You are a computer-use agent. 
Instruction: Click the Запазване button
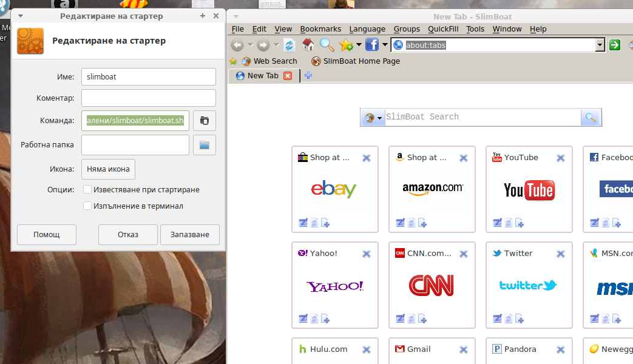(190, 234)
